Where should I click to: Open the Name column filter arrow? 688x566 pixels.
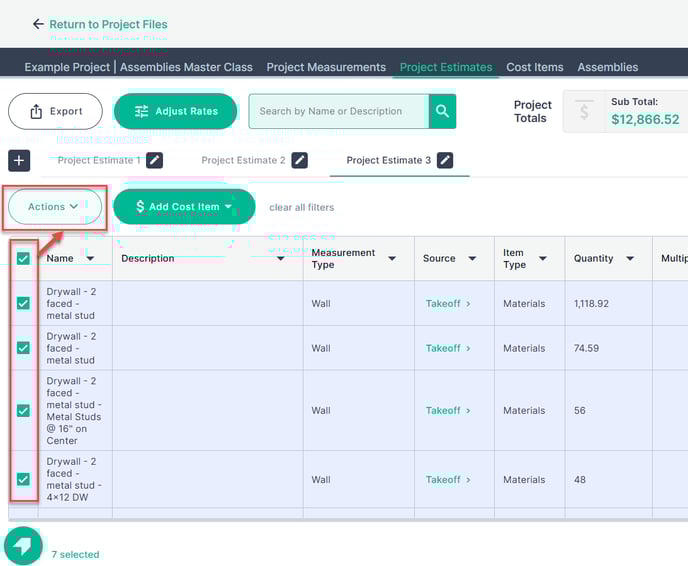(90, 258)
